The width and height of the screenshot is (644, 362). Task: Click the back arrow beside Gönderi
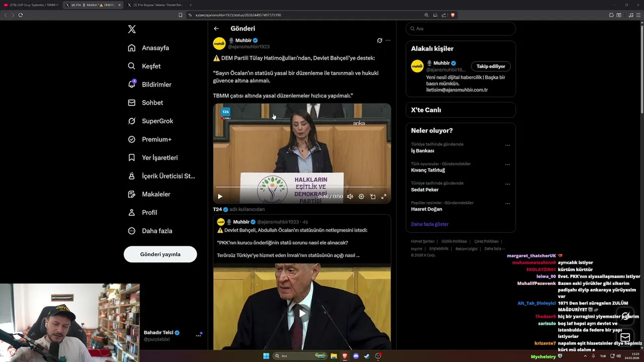[x=216, y=29]
